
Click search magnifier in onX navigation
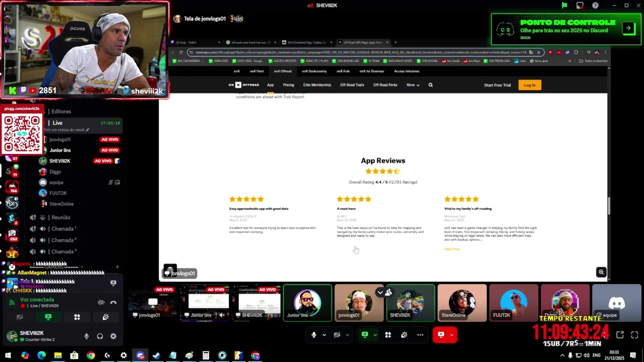[431, 85]
